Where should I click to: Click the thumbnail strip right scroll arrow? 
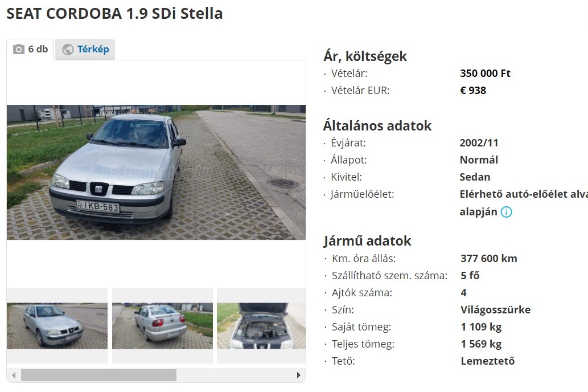[x=298, y=375]
